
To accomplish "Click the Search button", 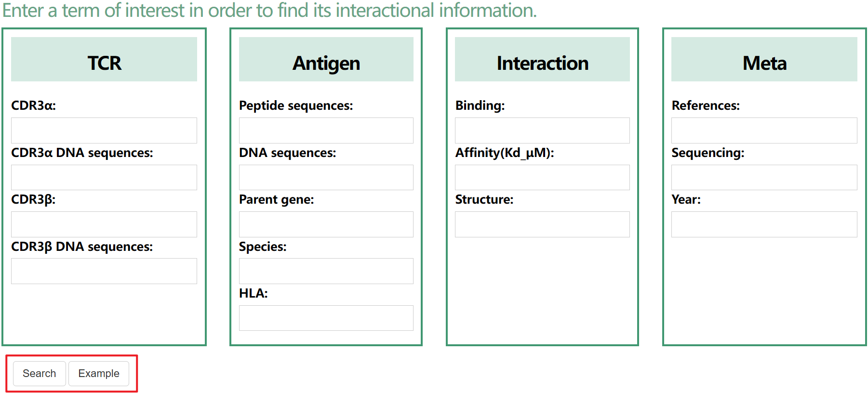I will [x=39, y=374].
